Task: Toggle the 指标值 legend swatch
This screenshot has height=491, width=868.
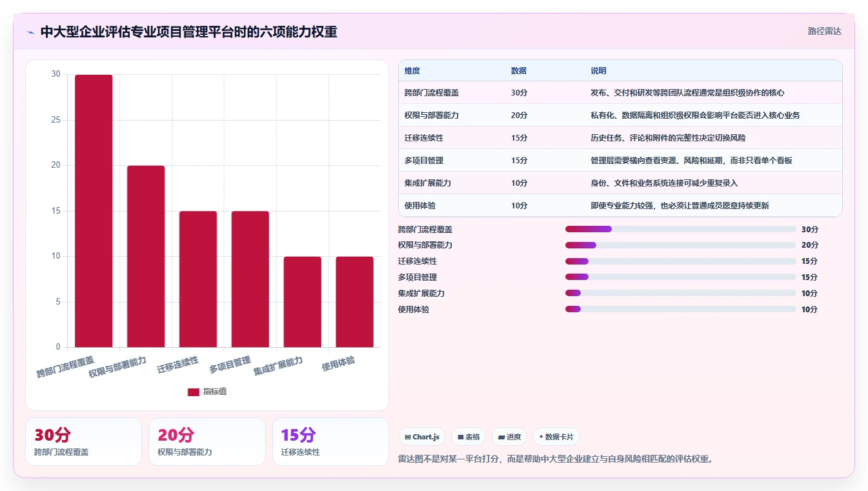Action: pos(193,392)
